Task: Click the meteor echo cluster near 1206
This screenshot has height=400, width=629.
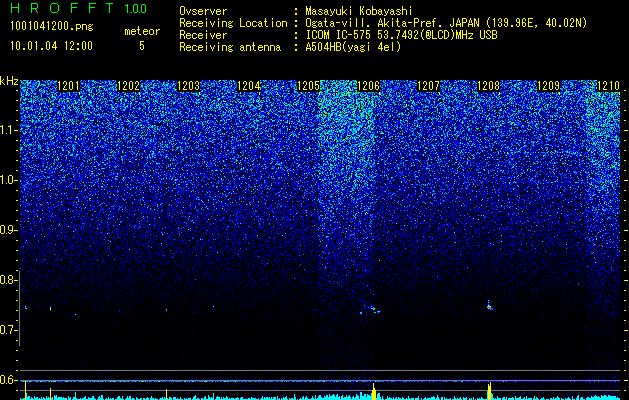Action: pyautogui.click(x=371, y=309)
